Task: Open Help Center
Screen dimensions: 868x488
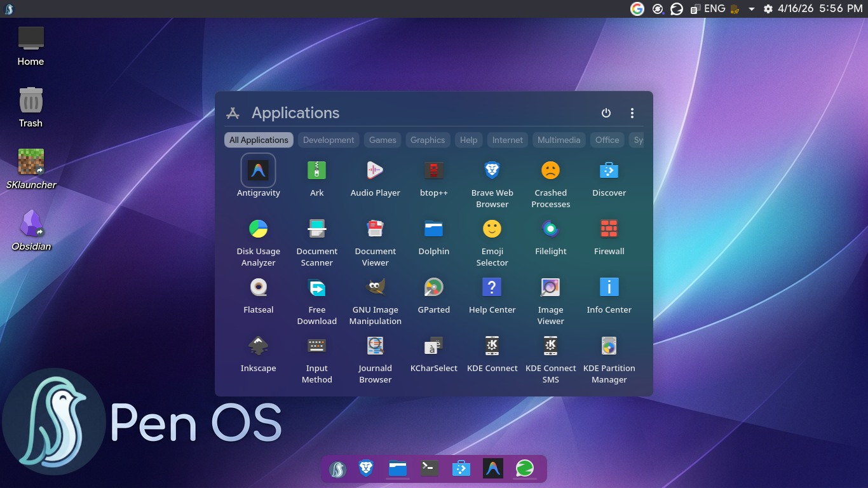Action: (492, 293)
